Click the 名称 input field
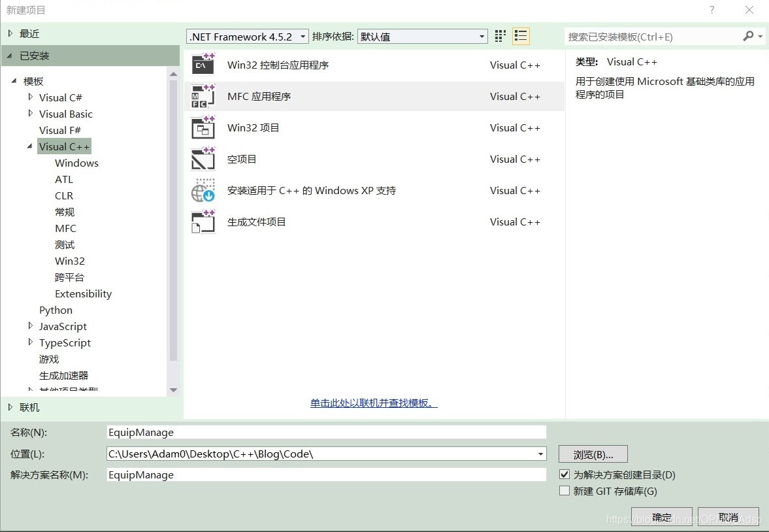The height and width of the screenshot is (532, 769). 326,433
